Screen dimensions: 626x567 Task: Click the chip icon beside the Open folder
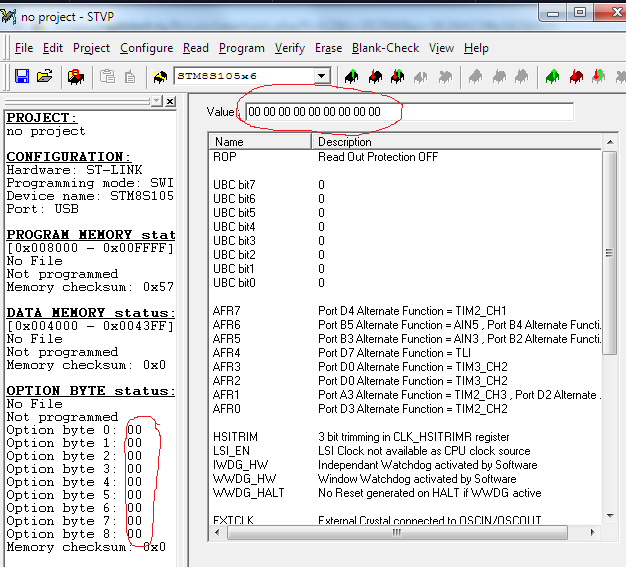click(75, 76)
